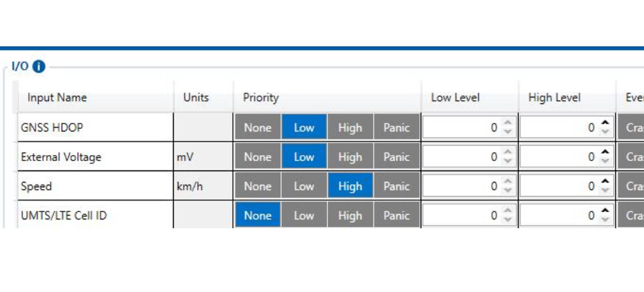Increase External Voltage Low Level up arrow

tap(508, 152)
